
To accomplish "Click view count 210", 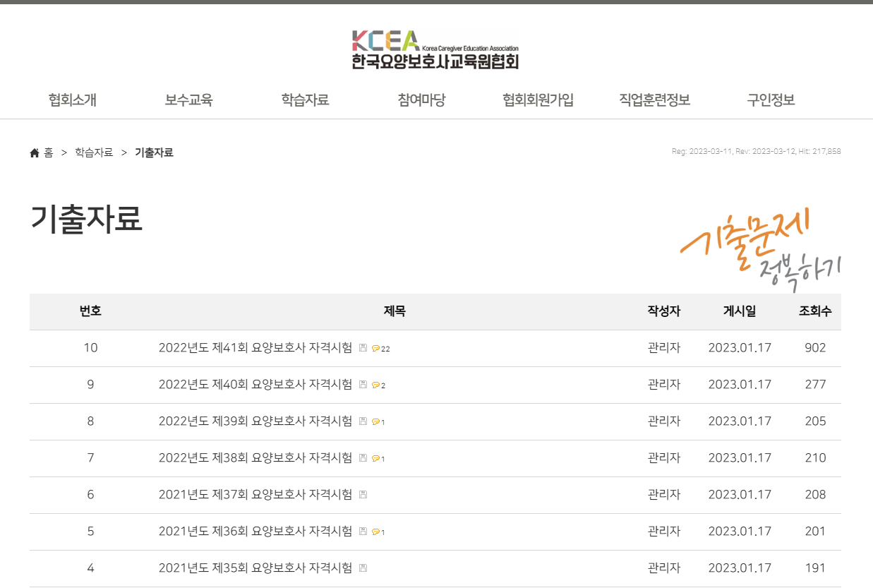I will [x=815, y=457].
